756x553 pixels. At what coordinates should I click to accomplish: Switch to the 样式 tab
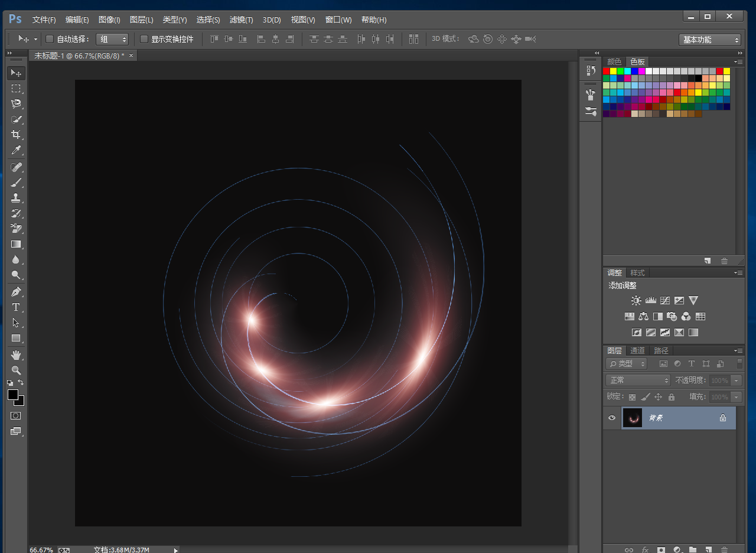point(638,272)
